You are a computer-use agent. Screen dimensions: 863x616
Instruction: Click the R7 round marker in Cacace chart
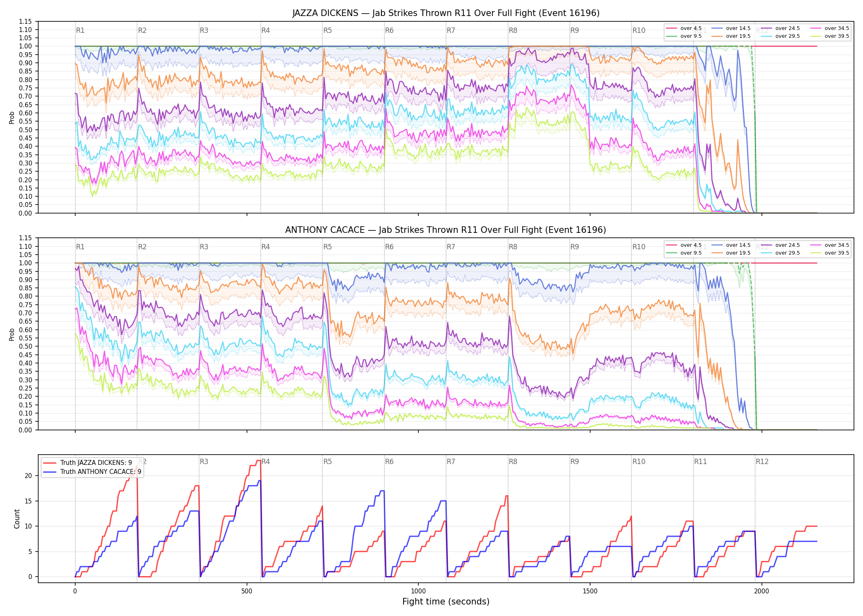click(x=451, y=247)
